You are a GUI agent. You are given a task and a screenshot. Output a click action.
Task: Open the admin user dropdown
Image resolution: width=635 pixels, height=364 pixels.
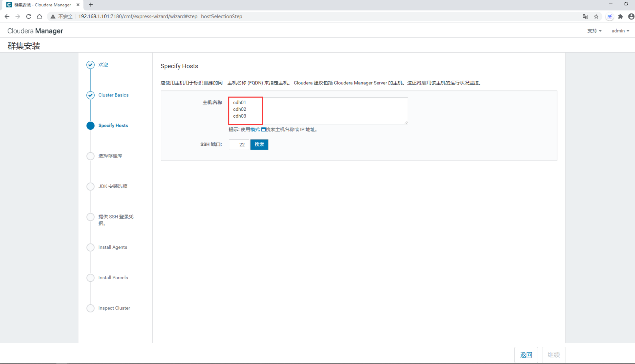[x=620, y=31]
